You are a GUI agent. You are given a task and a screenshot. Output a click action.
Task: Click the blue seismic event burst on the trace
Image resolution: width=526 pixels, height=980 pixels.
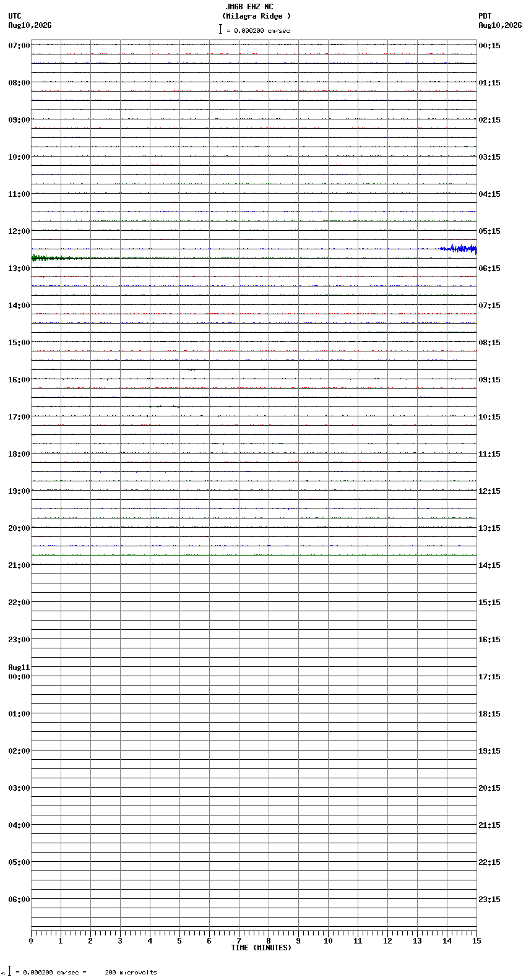click(458, 249)
